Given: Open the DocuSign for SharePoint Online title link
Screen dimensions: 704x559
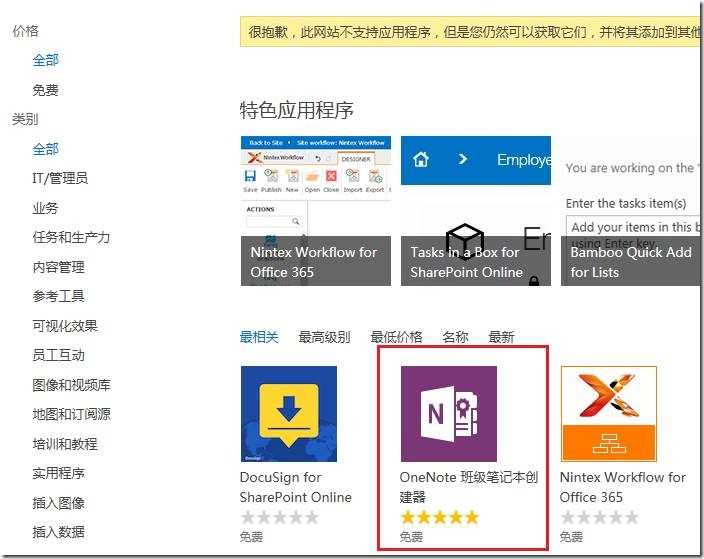Looking at the screenshot, I should click(x=295, y=487).
